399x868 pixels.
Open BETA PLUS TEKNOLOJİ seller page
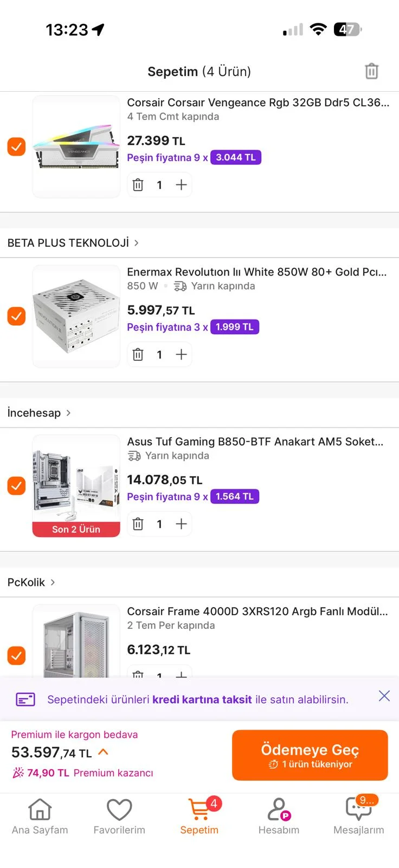click(73, 243)
